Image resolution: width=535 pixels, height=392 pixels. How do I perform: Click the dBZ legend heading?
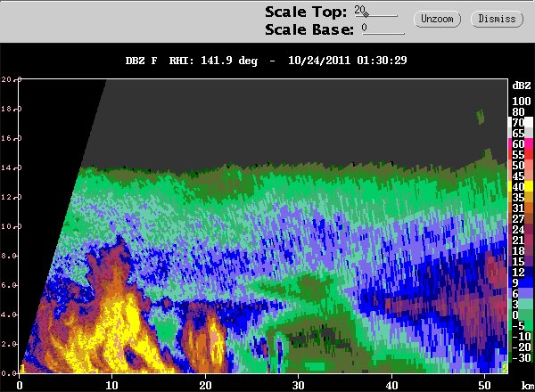(522, 86)
